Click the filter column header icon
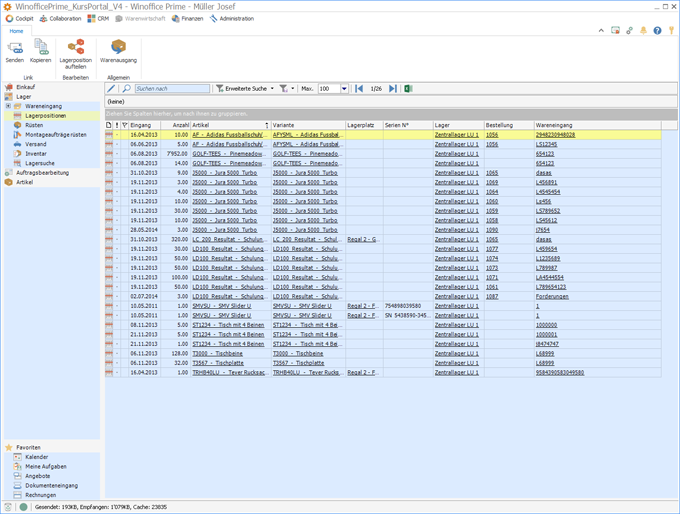This screenshot has width=680, height=514. tap(124, 125)
